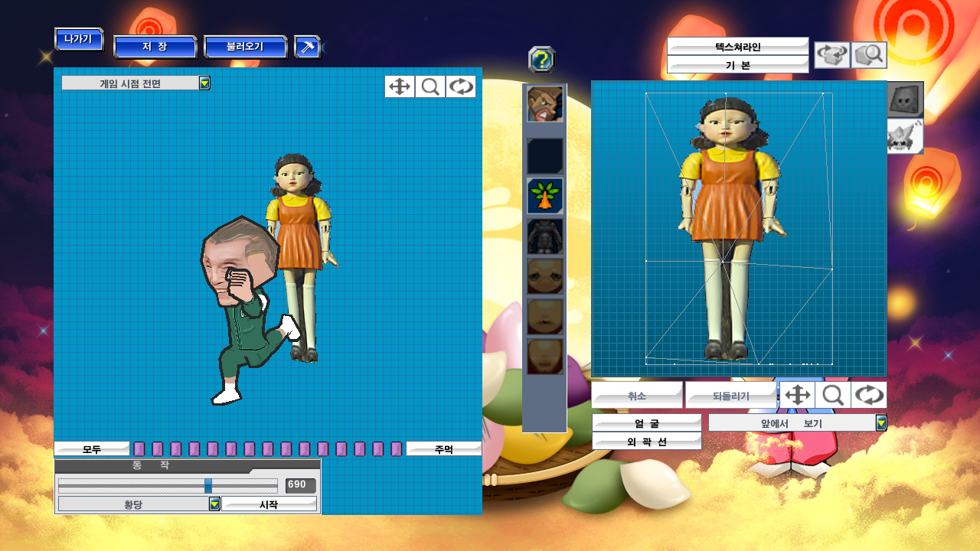980x551 pixels.
Task: Open the hammer tool icon in top bar
Action: 307,47
